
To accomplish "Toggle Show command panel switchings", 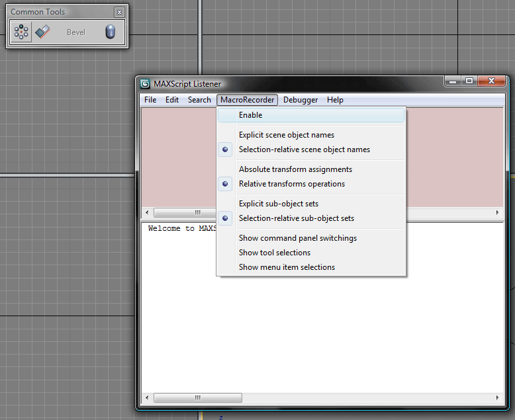I will 311,238.
